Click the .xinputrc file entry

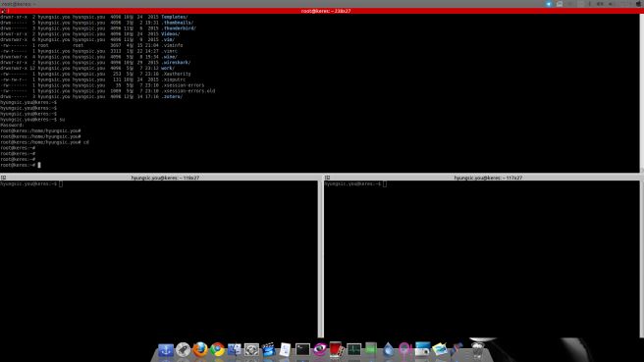(174, 79)
